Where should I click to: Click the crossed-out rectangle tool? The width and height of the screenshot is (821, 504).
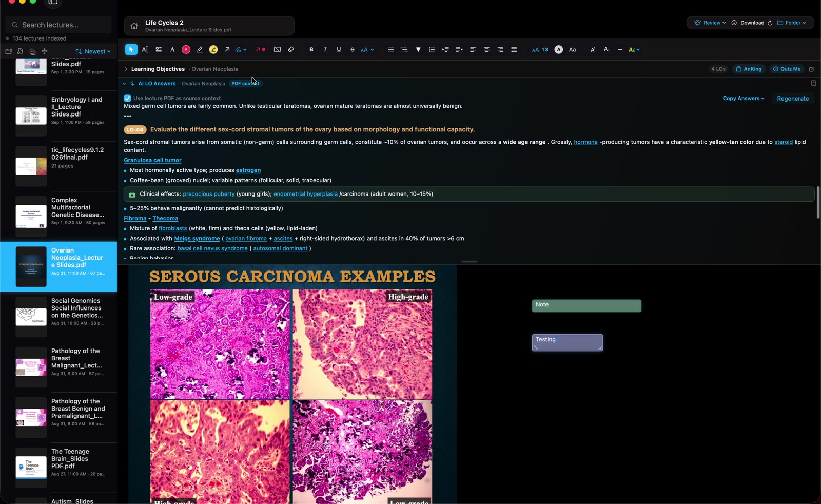pos(277,50)
